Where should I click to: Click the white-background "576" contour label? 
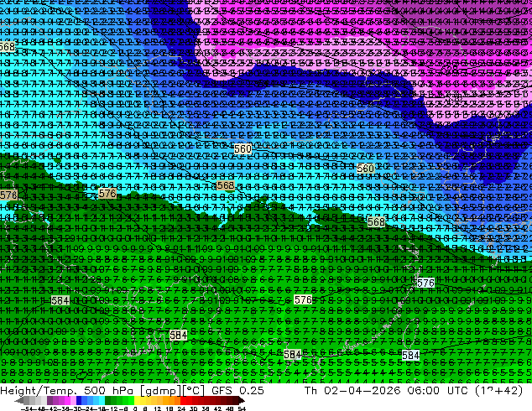point(425,283)
